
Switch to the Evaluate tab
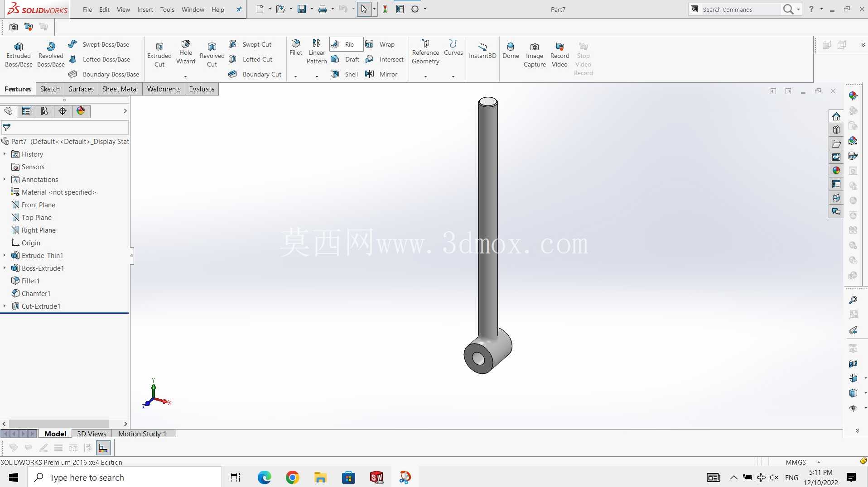tap(202, 89)
